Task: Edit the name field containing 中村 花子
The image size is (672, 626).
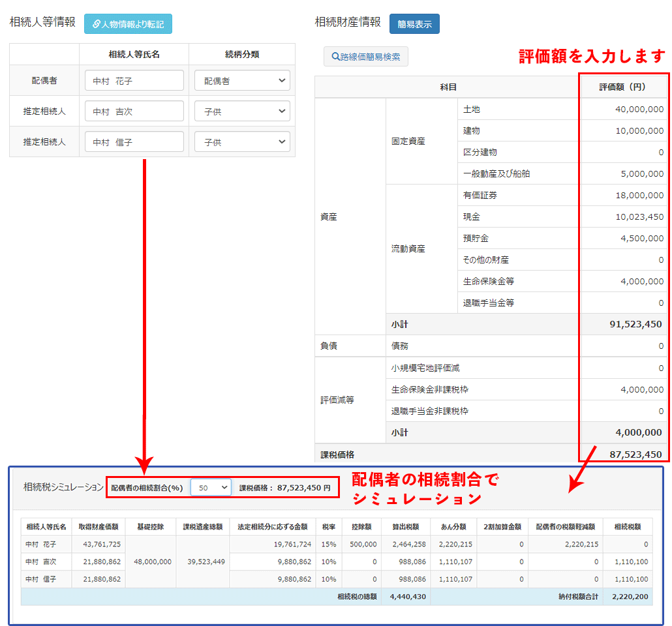Action: point(134,81)
